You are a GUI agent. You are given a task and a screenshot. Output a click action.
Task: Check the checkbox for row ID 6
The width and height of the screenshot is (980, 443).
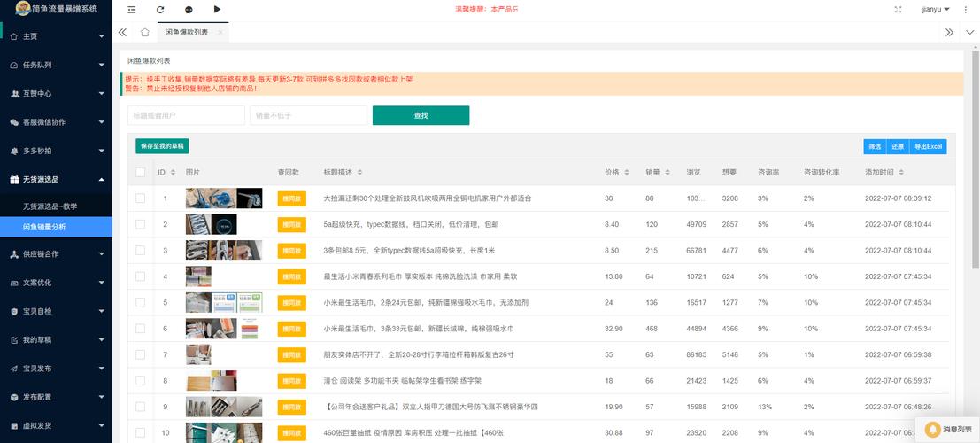coord(140,329)
